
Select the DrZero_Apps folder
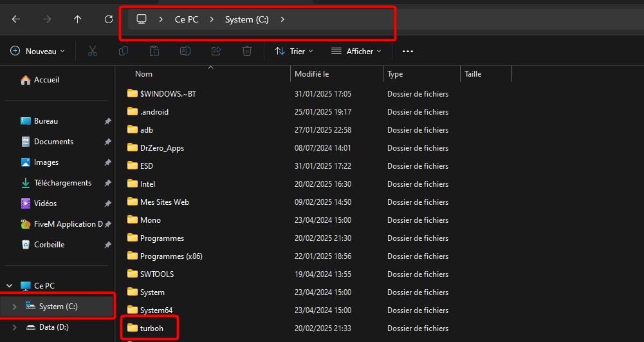pos(156,148)
